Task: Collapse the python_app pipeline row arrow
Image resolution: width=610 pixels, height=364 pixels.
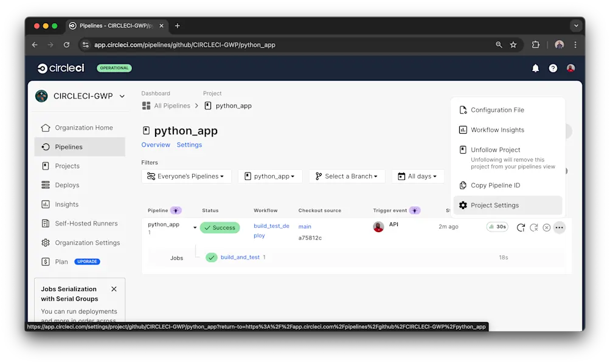Action: point(195,227)
